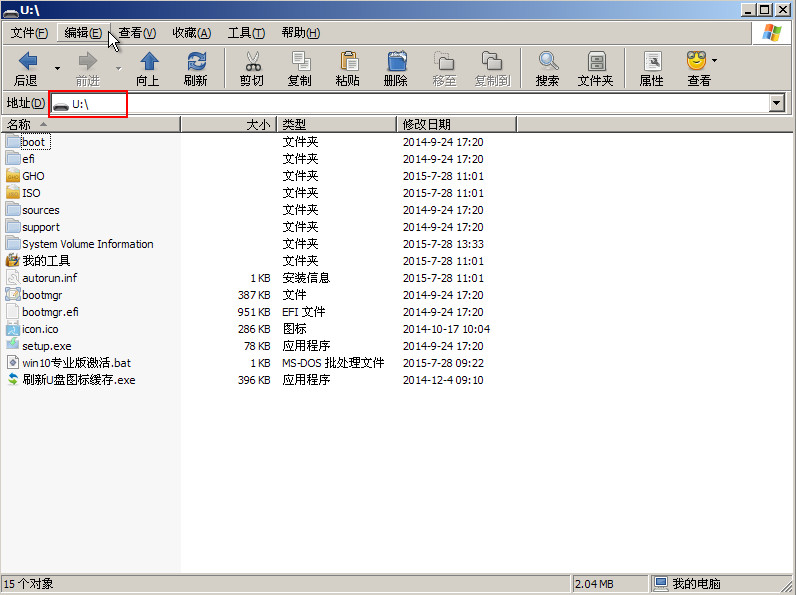Toggle the 文件夹 (Folders) pane icon
796x595 pixels.
click(x=596, y=61)
